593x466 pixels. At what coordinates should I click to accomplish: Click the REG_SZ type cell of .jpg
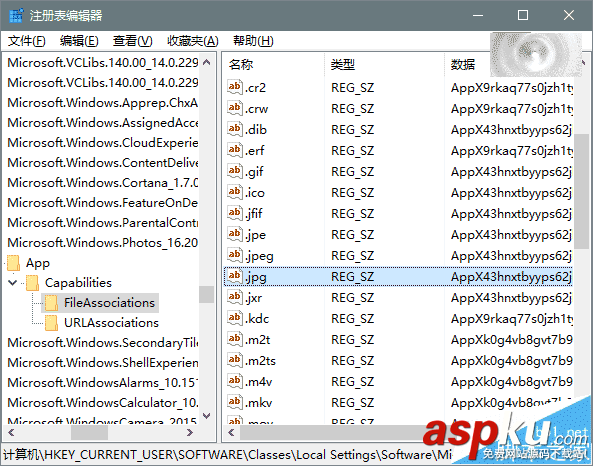click(352, 277)
